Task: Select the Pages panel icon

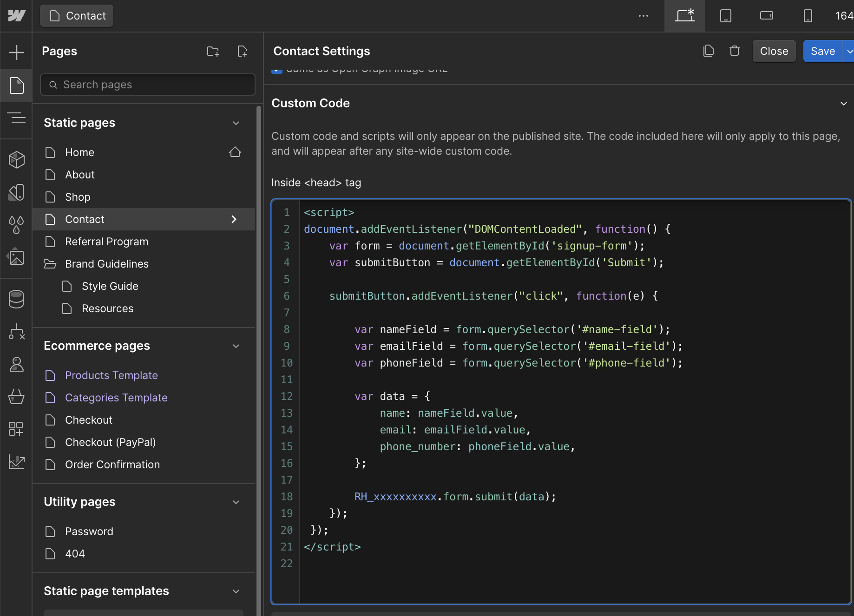Action: coord(16,85)
